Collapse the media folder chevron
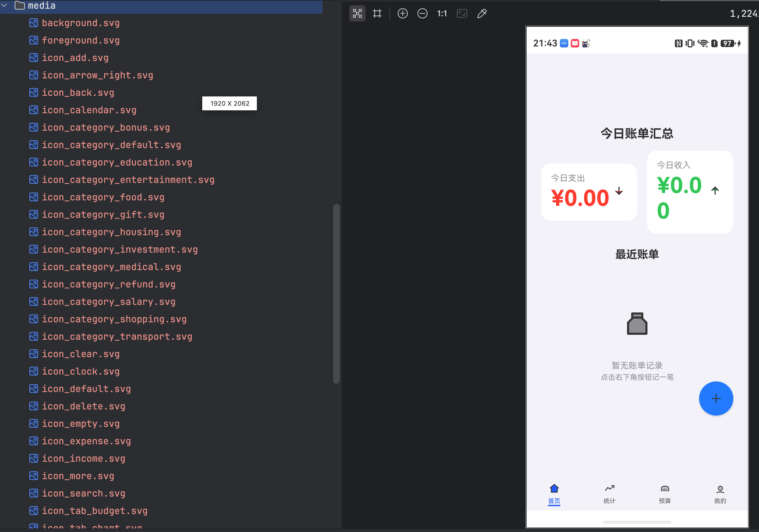 [5, 5]
